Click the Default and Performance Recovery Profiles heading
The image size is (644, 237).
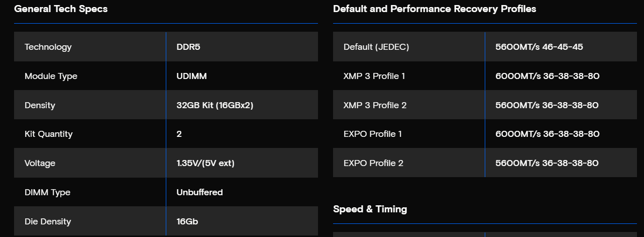[x=435, y=9]
